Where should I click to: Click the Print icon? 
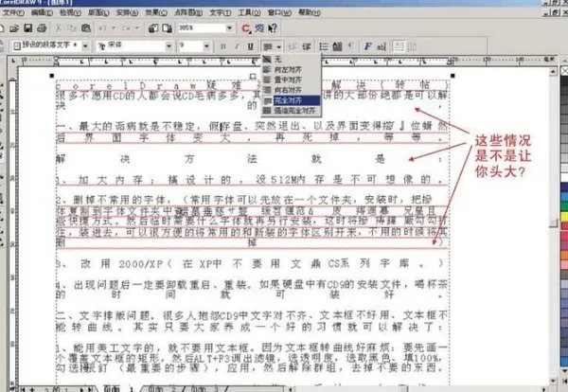coord(42,28)
